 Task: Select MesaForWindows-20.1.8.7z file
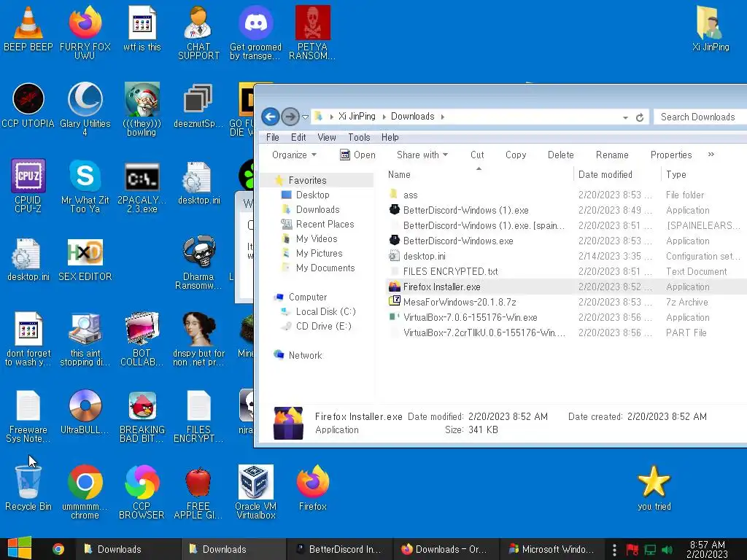pyautogui.click(x=566, y=302)
